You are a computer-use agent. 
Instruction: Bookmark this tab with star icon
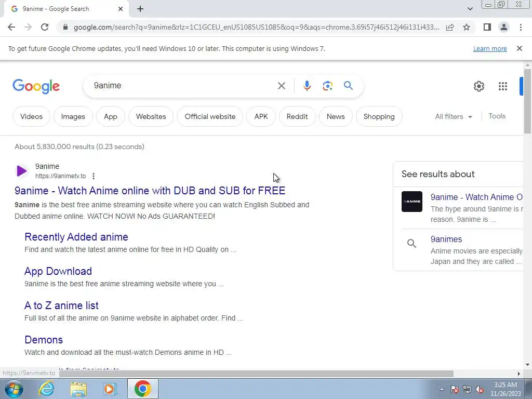(x=467, y=27)
